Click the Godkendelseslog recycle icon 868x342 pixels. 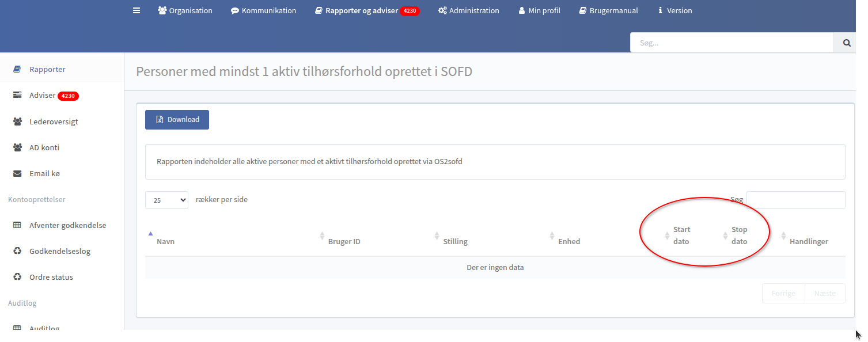pyautogui.click(x=17, y=251)
